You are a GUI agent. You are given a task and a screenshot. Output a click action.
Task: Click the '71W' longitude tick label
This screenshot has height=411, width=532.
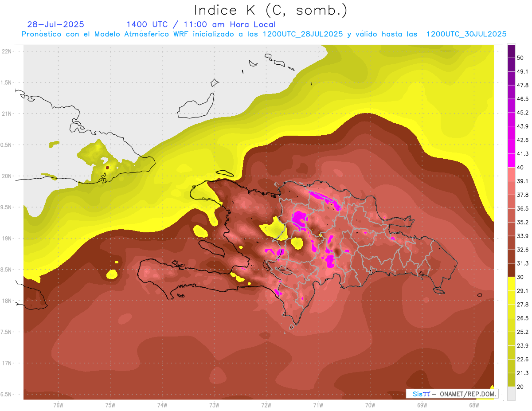tap(318, 405)
